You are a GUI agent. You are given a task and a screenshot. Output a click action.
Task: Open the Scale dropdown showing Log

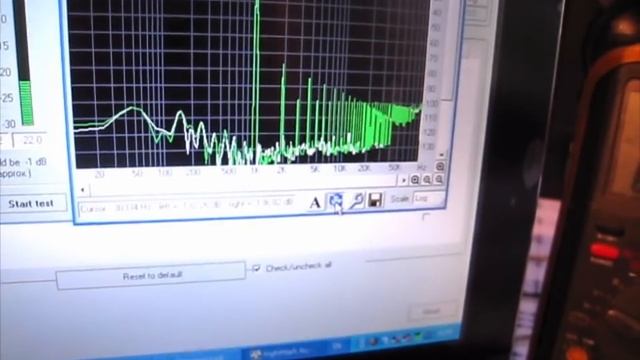click(x=429, y=198)
